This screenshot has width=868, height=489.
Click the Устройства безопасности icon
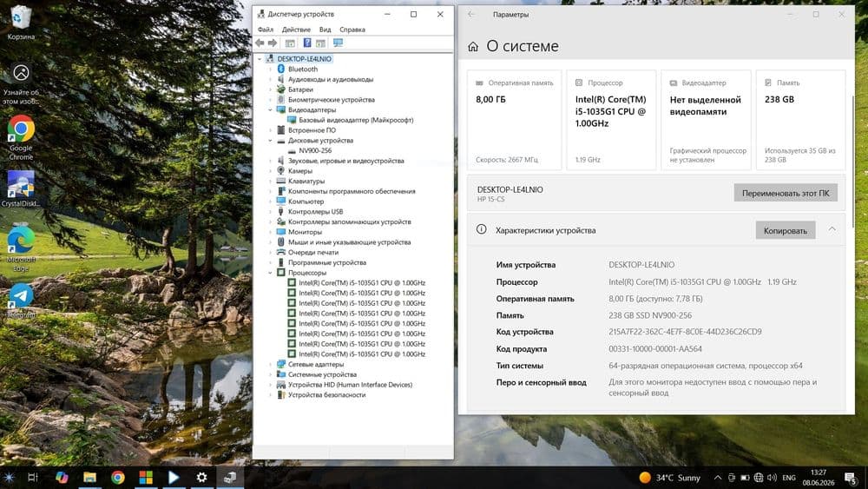pyautogui.click(x=280, y=395)
